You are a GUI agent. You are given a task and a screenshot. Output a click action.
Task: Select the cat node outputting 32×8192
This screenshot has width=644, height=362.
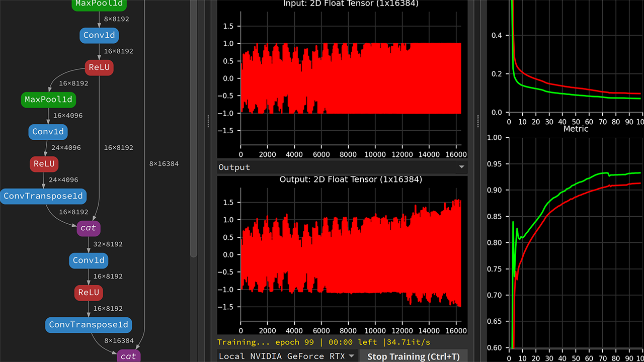click(x=89, y=228)
